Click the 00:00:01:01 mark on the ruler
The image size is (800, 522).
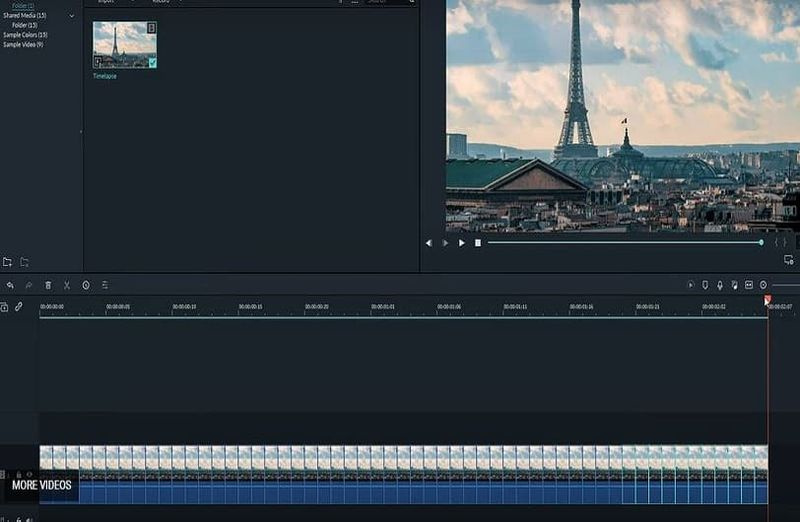tap(383, 307)
